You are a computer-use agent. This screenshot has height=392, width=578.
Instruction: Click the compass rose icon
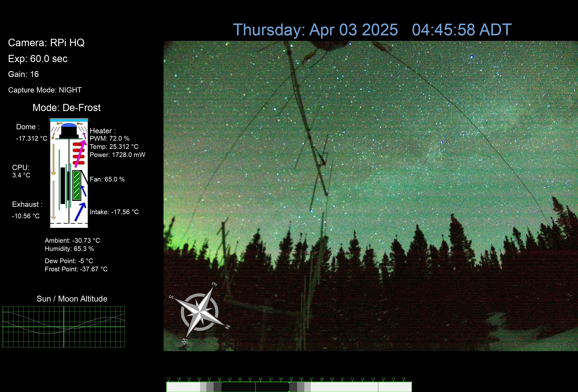(x=199, y=312)
